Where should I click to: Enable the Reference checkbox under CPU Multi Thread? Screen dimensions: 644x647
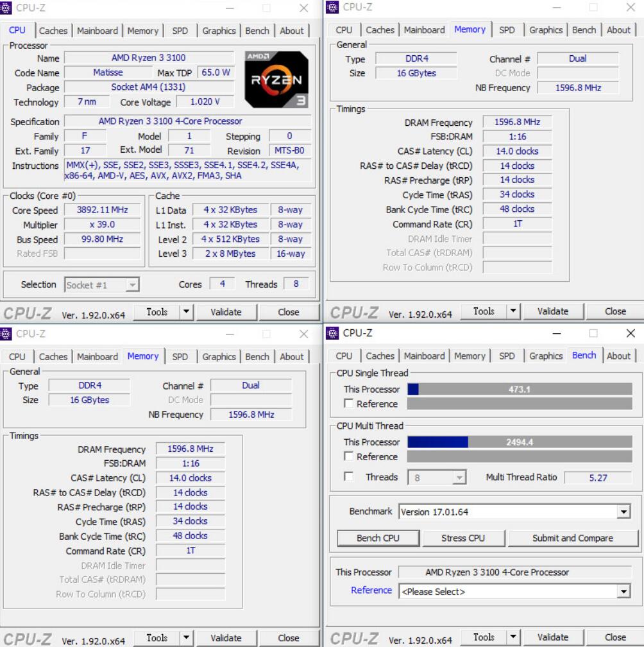click(x=348, y=456)
